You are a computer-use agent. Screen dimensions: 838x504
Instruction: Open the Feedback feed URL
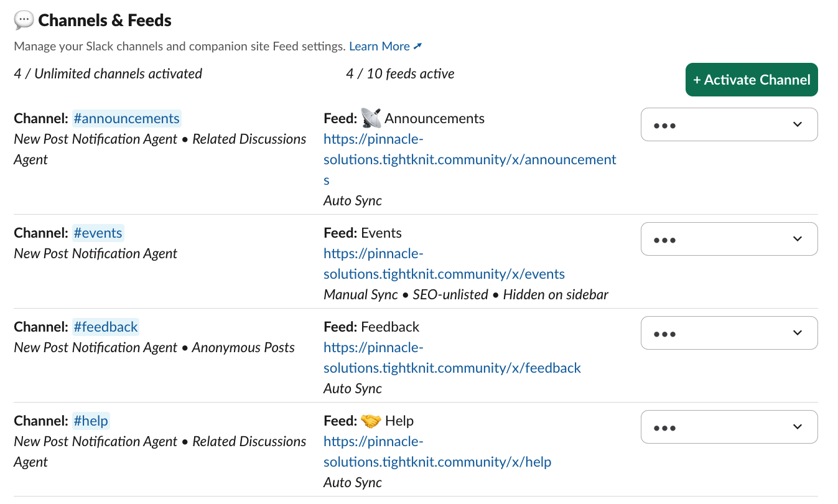(x=452, y=368)
